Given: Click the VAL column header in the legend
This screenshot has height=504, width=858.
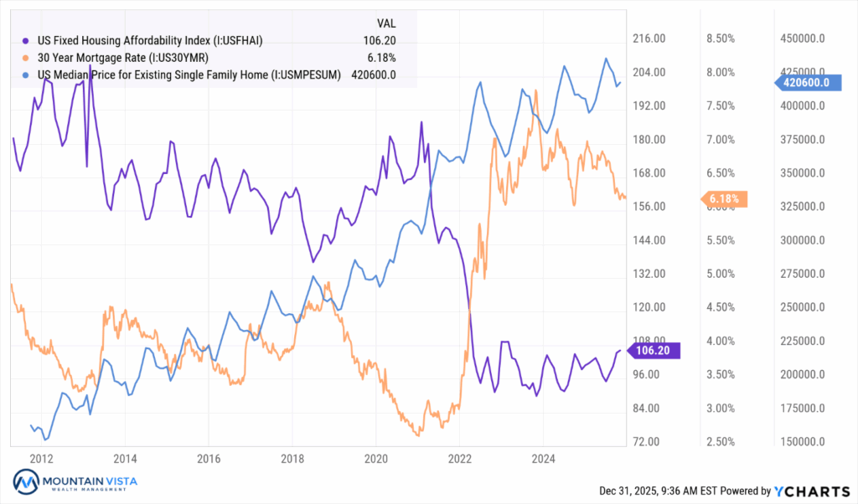Looking at the screenshot, I should [x=386, y=22].
